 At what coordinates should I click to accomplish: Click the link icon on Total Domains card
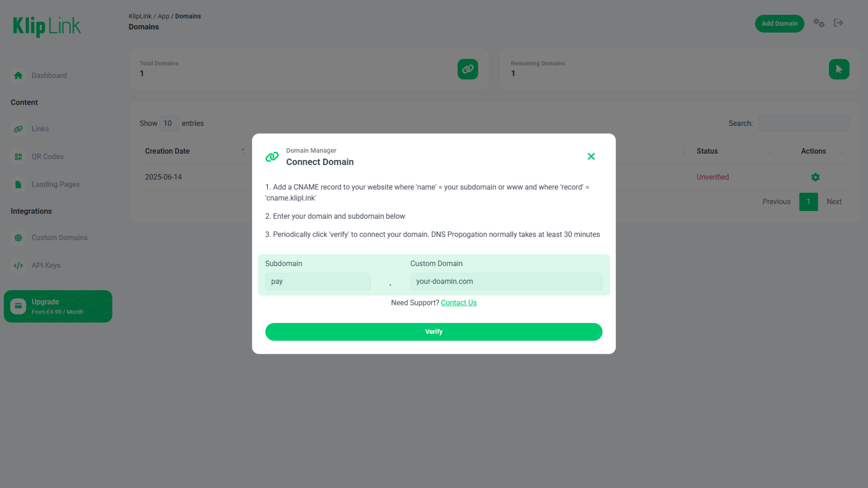coord(467,69)
